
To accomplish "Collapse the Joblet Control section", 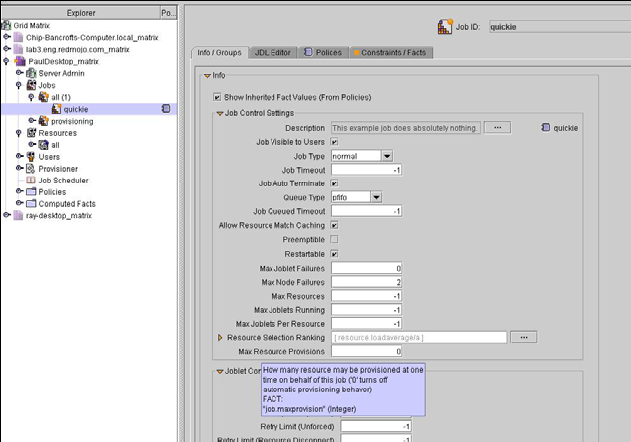I will pyautogui.click(x=220, y=371).
